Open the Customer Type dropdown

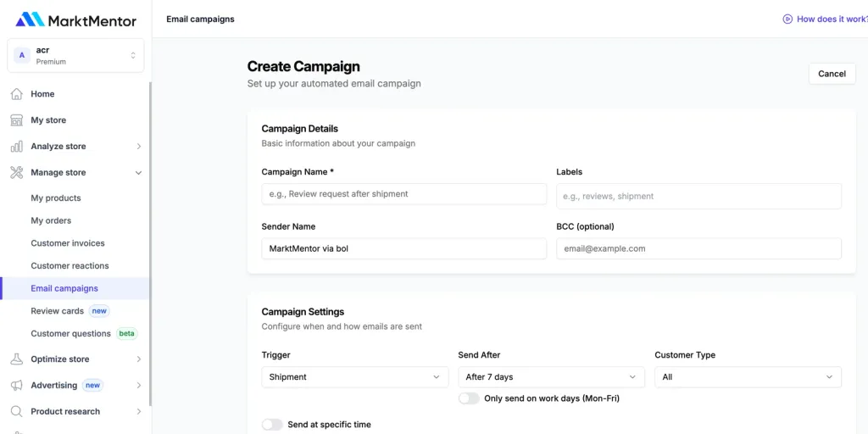[x=748, y=377]
